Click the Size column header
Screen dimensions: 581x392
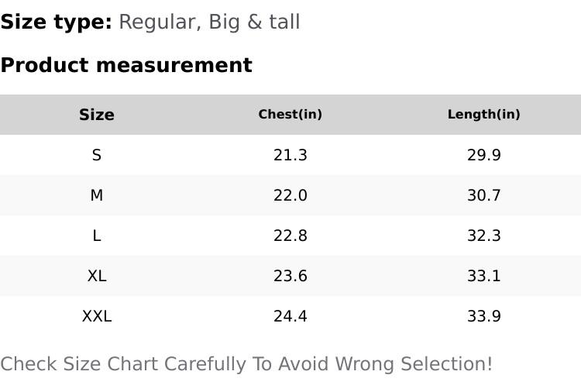97,115
